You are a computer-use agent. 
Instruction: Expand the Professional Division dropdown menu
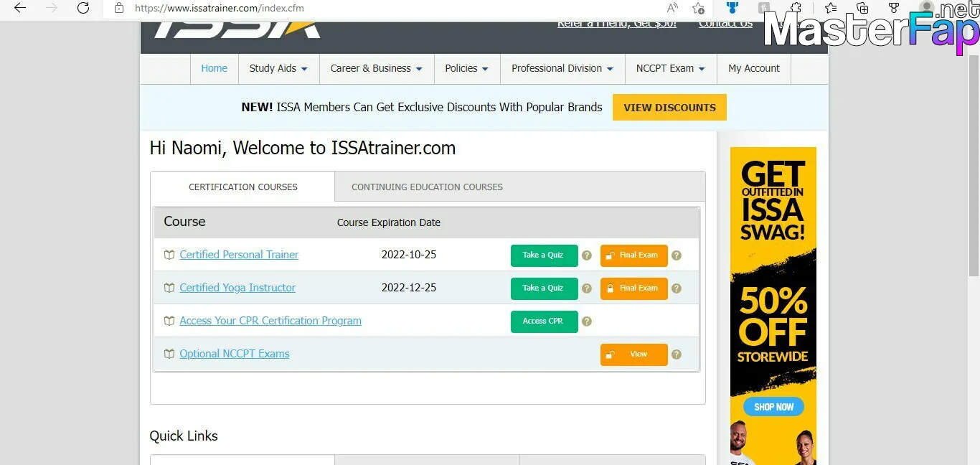(x=562, y=69)
